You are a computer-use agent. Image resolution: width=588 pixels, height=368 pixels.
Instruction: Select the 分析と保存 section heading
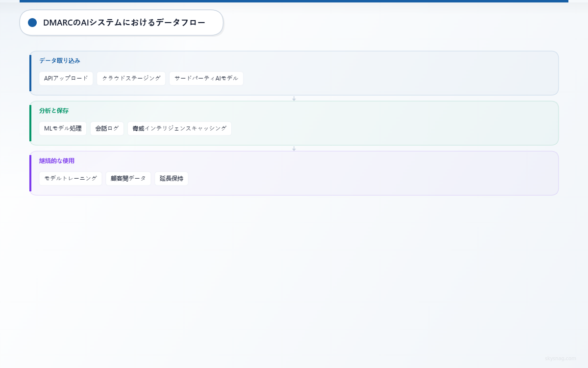54,111
